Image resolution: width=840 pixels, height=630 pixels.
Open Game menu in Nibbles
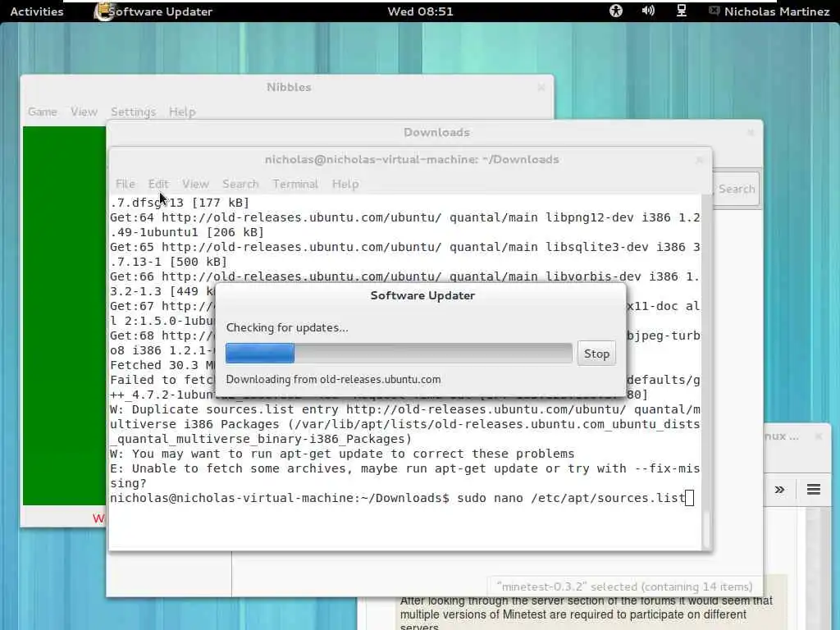[43, 112]
